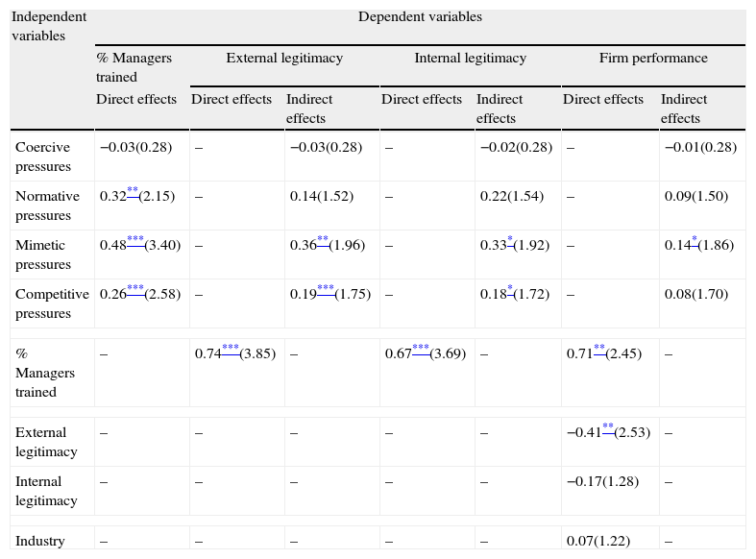Follow the *** footnote marker after 0.19

325,290
